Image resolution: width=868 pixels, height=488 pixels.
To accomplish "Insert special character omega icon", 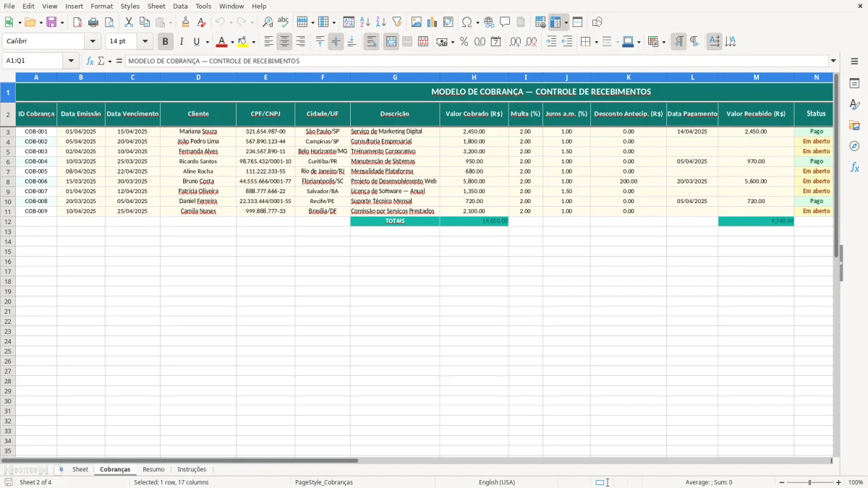I will coord(467,22).
